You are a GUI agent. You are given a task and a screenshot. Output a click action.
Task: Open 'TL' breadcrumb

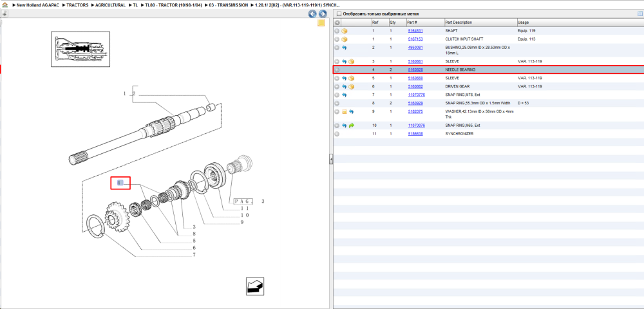click(135, 5)
